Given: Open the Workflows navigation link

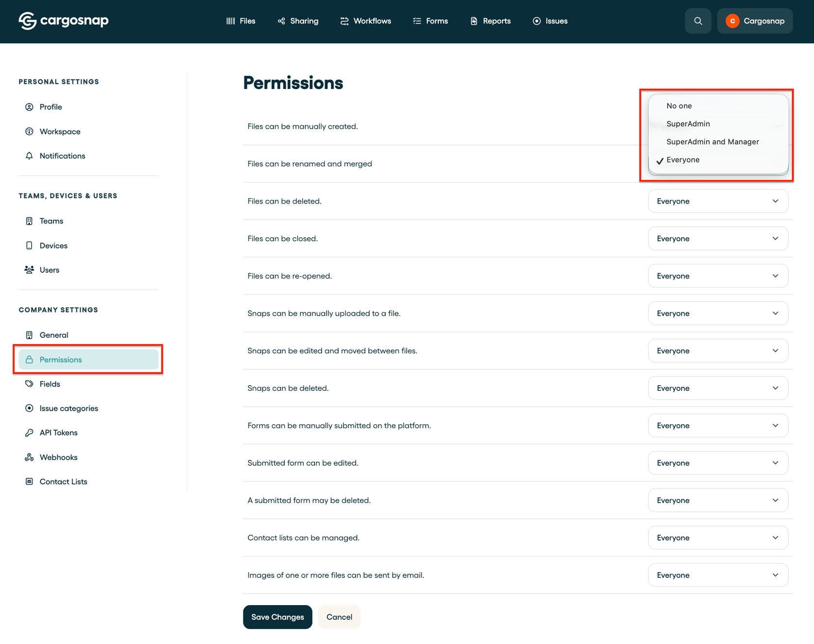Looking at the screenshot, I should coord(365,21).
